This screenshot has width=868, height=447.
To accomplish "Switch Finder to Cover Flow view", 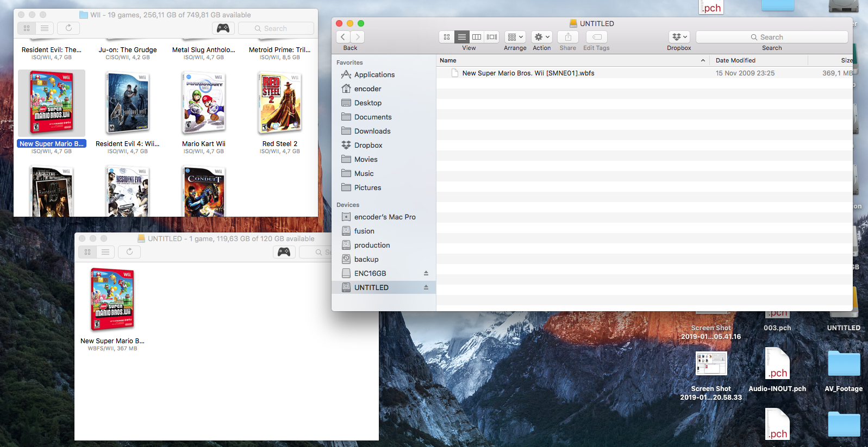I will click(492, 37).
